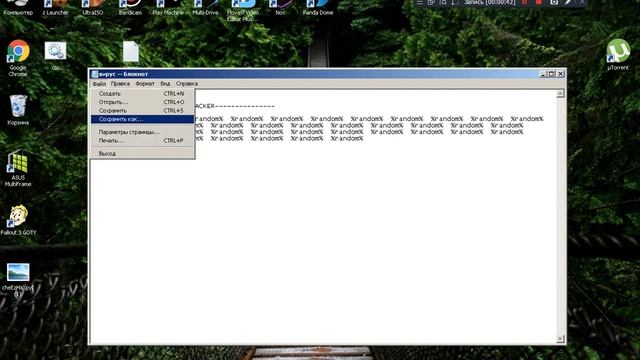Launch UltraISO desktop shortcut
The width and height of the screenshot is (640, 360).
click(x=93, y=8)
